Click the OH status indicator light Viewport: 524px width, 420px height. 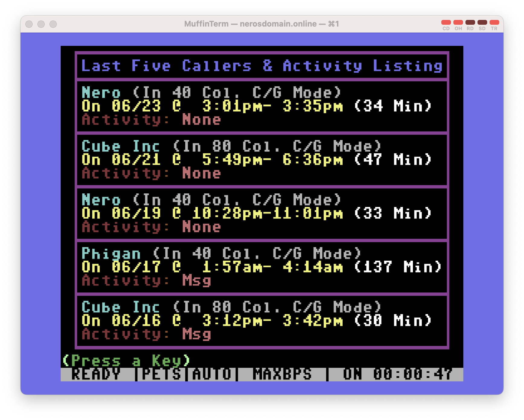pyautogui.click(x=458, y=22)
